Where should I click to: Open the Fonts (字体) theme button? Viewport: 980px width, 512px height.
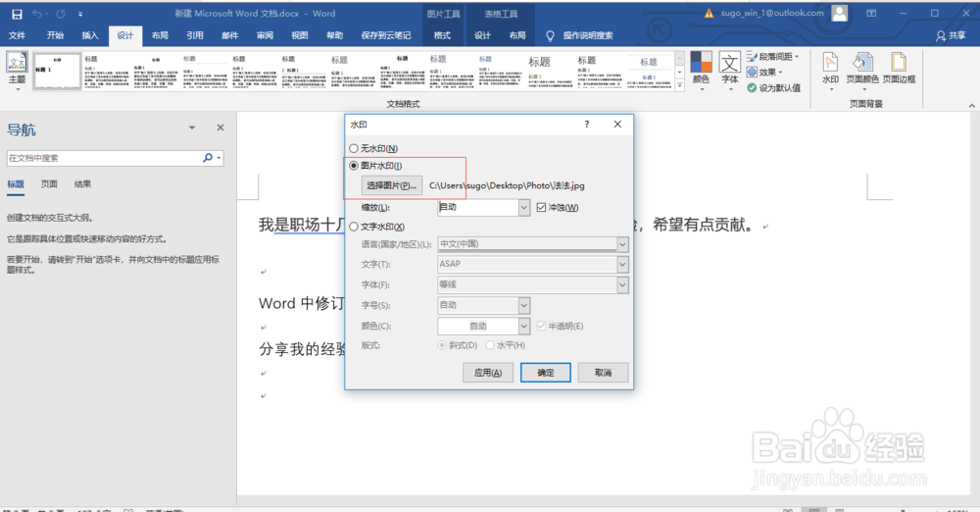pos(729,71)
